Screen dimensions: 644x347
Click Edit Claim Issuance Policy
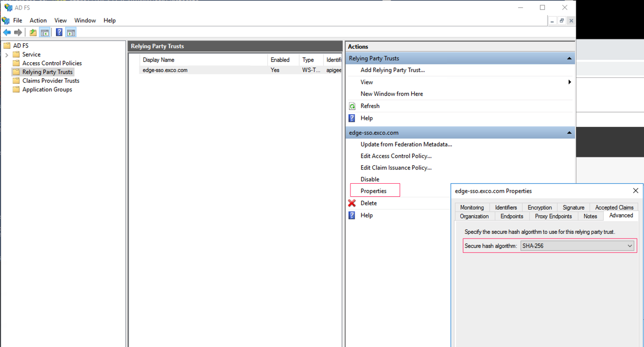396,168
